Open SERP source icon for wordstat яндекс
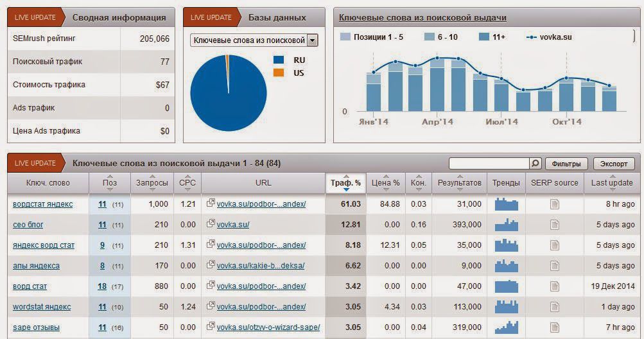 [555, 307]
